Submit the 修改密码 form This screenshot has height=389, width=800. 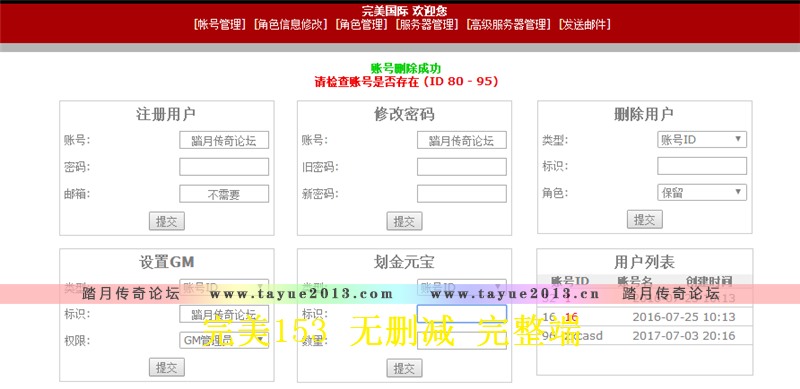coord(404,221)
